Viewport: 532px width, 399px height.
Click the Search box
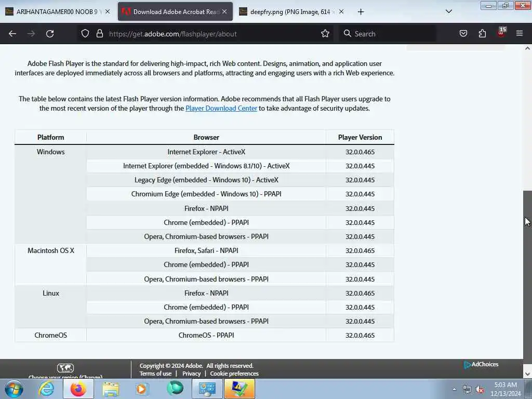point(387,34)
